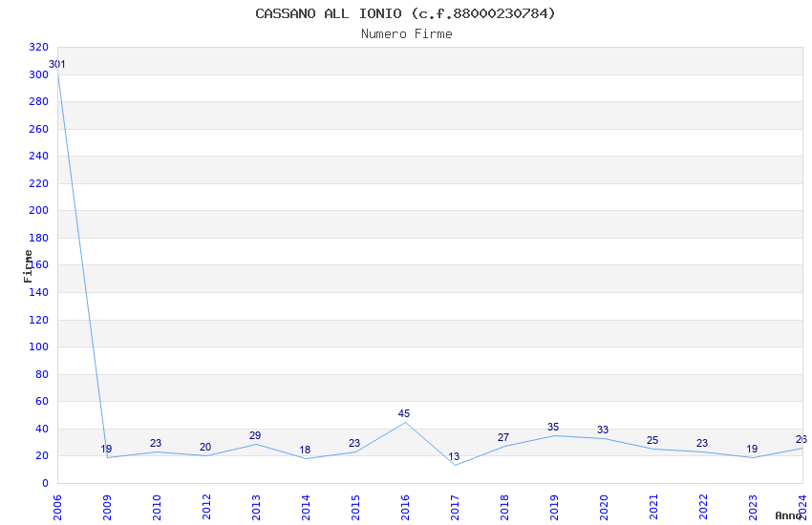Select the data label 29 at 2013

click(255, 435)
